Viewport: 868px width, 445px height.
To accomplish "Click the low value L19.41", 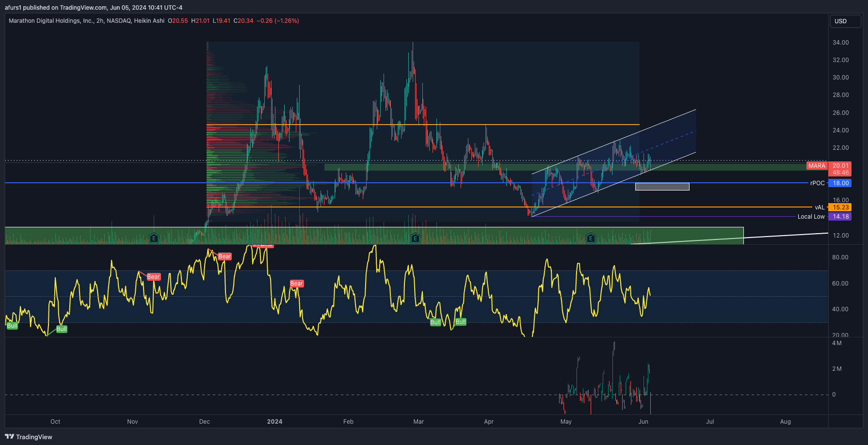I will (x=222, y=21).
